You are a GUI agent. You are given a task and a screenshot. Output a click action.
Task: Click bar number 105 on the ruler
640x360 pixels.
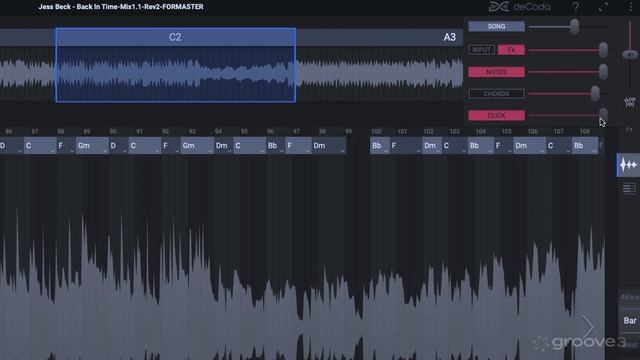pyautogui.click(x=507, y=131)
